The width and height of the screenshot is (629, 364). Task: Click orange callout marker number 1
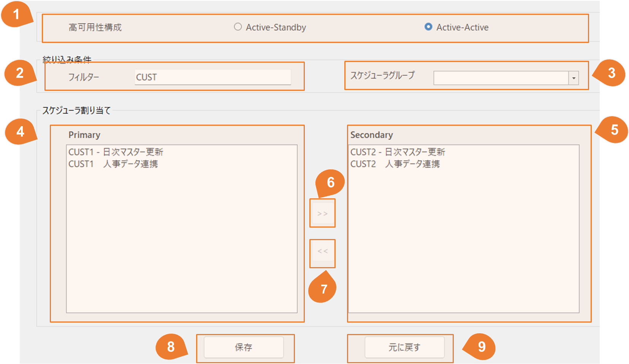(x=16, y=14)
